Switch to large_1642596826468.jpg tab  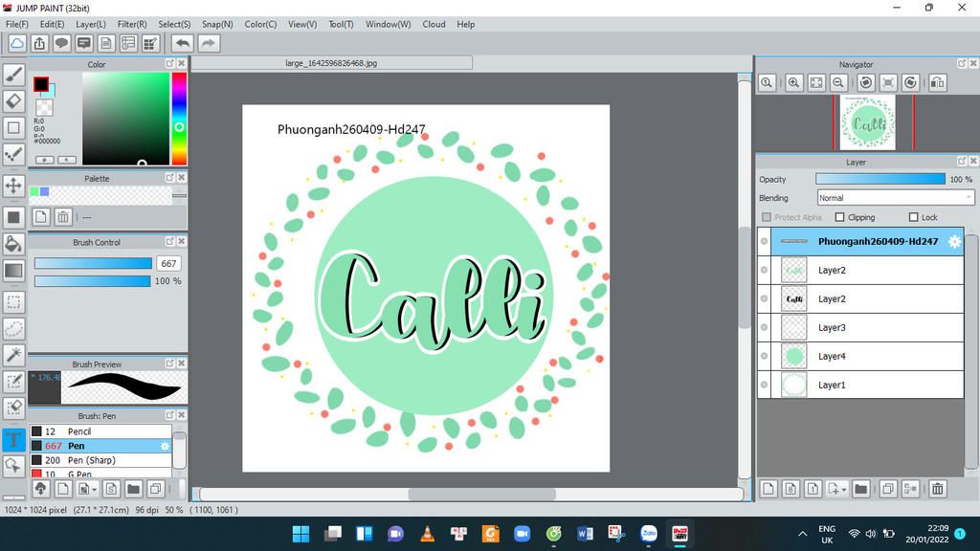(332, 63)
